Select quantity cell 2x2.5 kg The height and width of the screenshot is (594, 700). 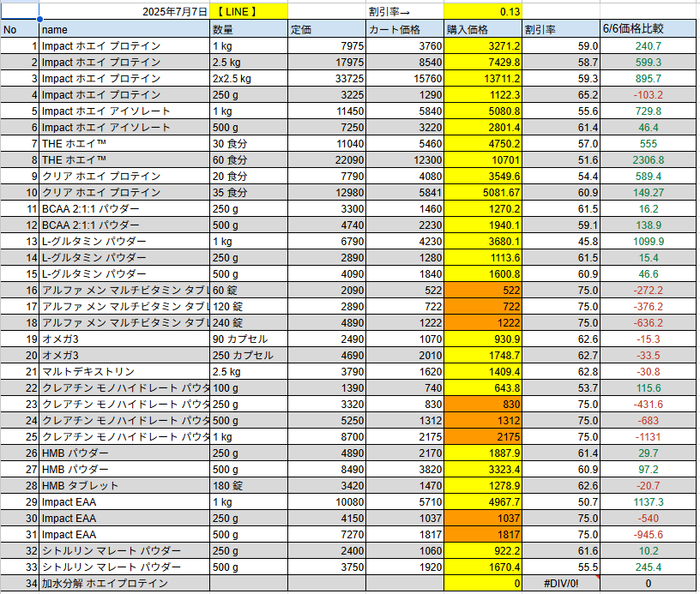[x=249, y=79]
